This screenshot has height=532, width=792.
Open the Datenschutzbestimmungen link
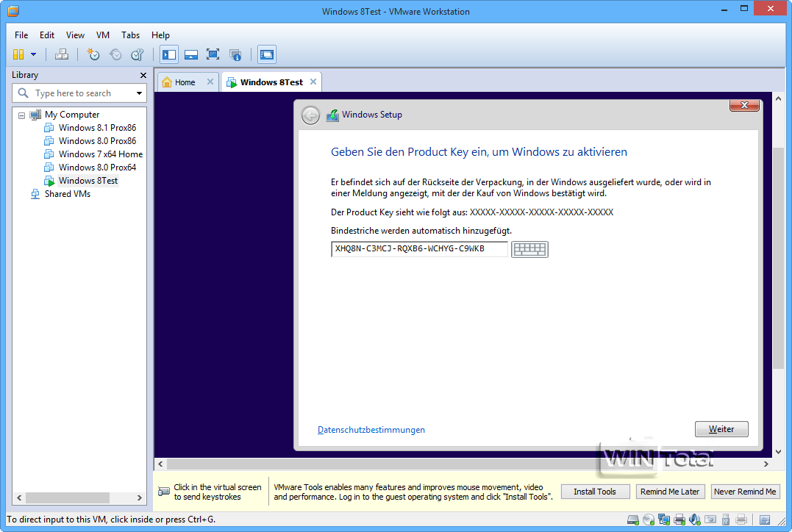click(371, 430)
